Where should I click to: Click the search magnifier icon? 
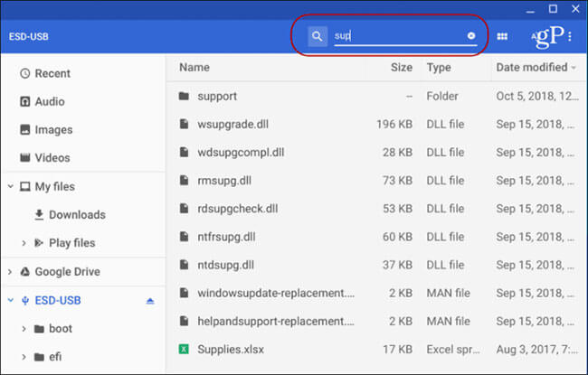click(x=317, y=36)
